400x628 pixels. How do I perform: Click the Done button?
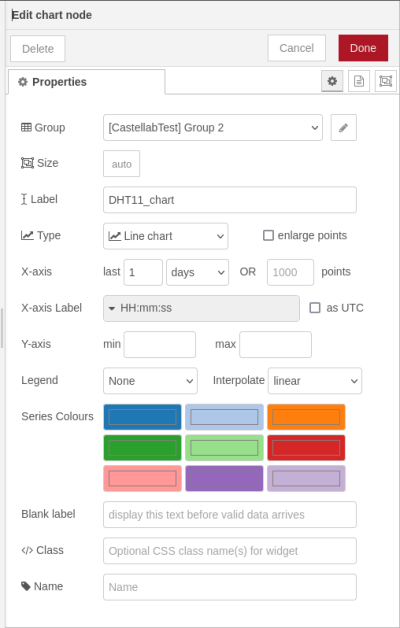(363, 48)
